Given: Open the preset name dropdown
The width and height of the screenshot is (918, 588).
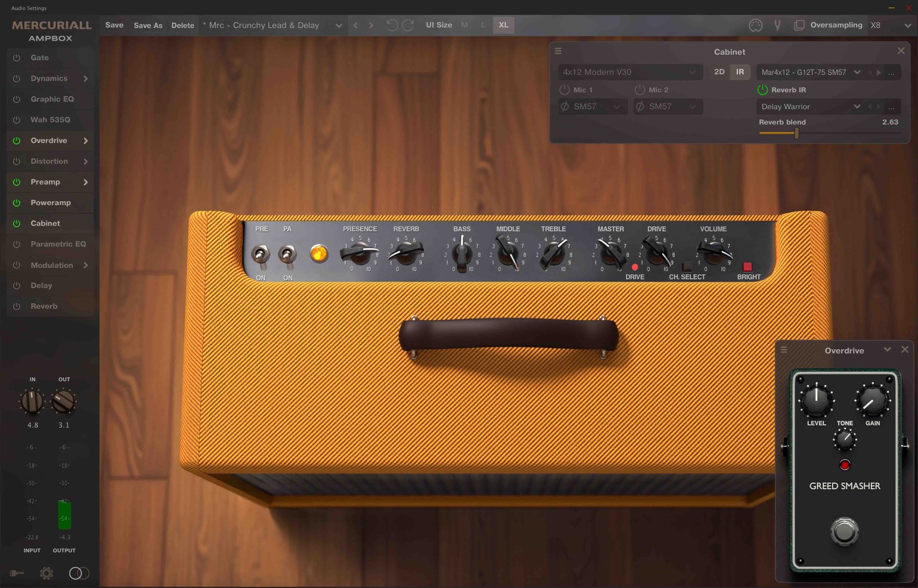Looking at the screenshot, I should pos(339,26).
